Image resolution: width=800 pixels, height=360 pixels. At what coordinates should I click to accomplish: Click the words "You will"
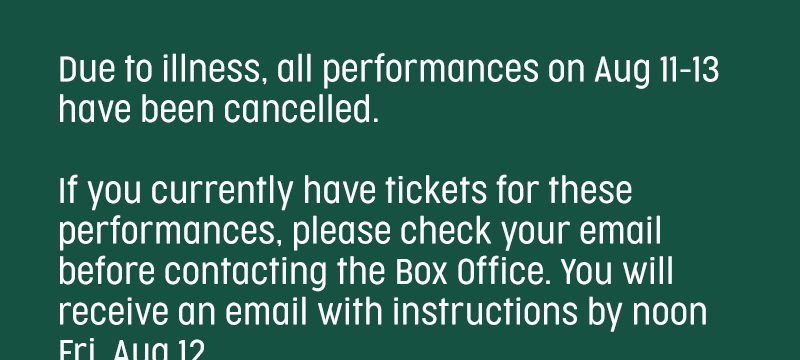(617, 272)
